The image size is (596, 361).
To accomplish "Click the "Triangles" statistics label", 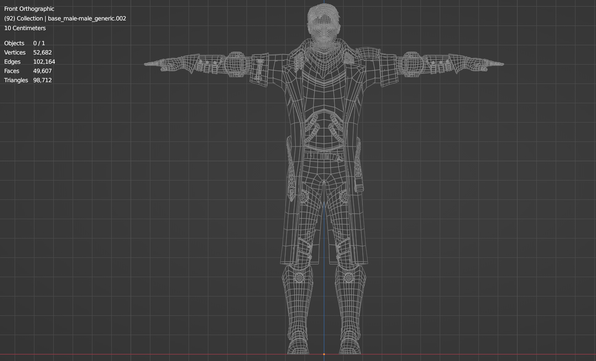I will 16,80.
